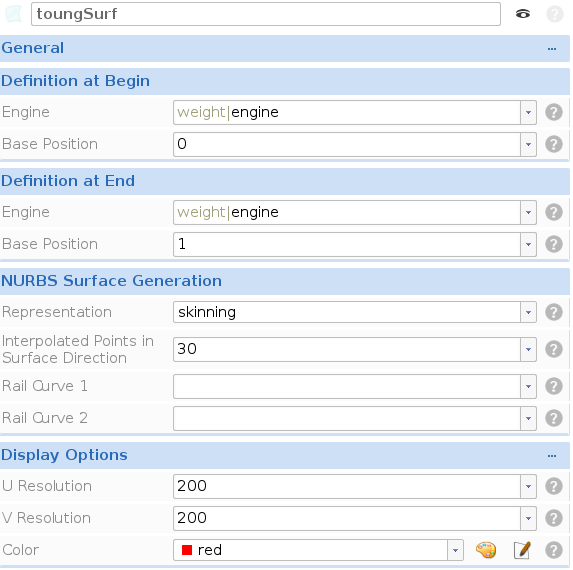Open dropdown for Begin Engine field
The image size is (573, 570).
pyautogui.click(x=528, y=112)
